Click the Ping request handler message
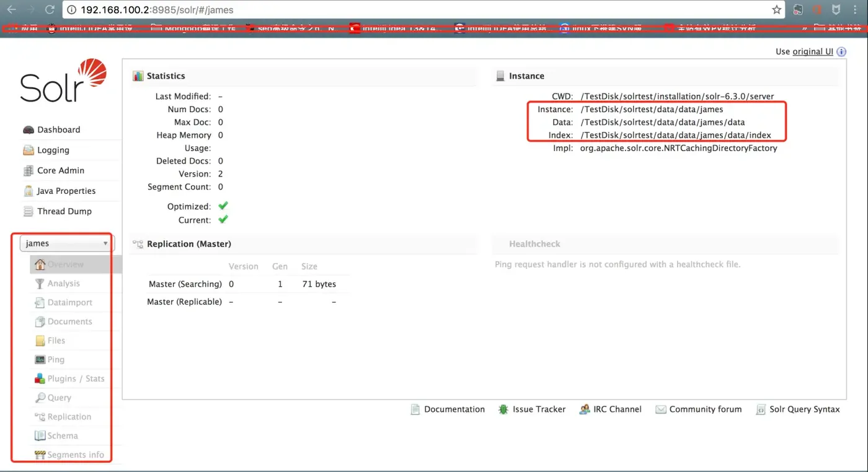This screenshot has width=868, height=472. tap(618, 264)
